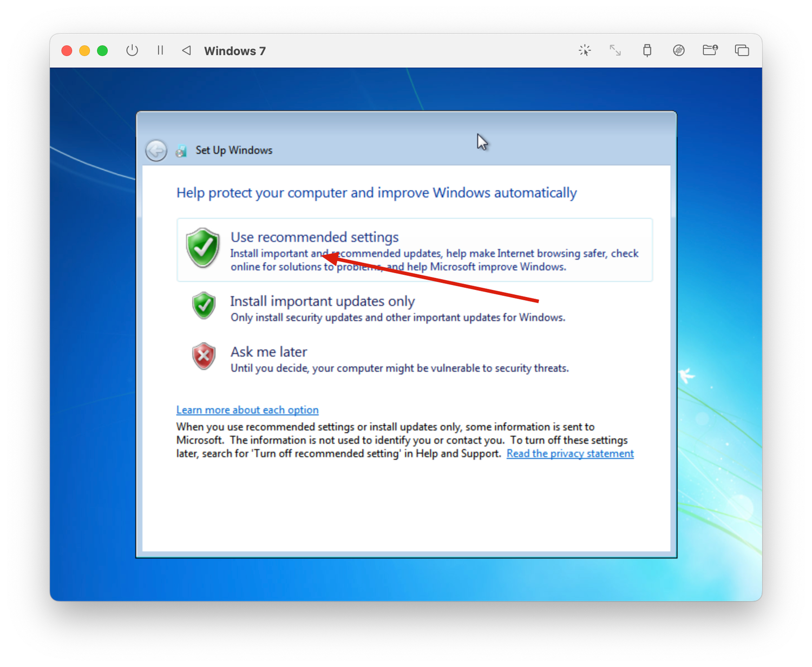Screen dimensions: 812x667
Task: Open Learn more about each option link
Action: coord(247,410)
